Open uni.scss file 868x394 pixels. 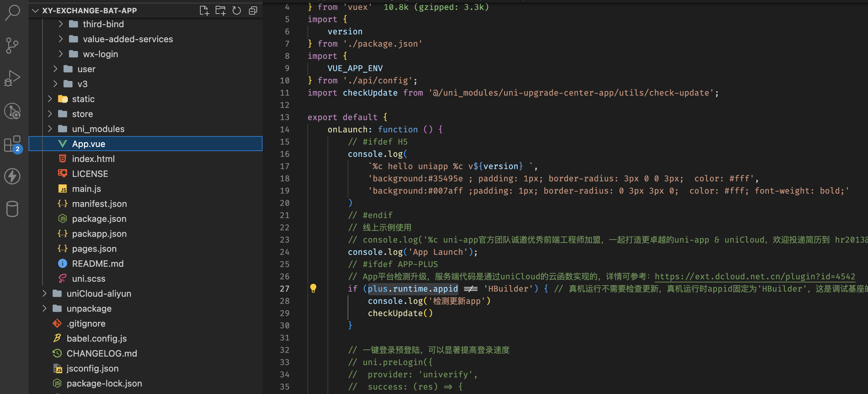(x=146, y=278)
